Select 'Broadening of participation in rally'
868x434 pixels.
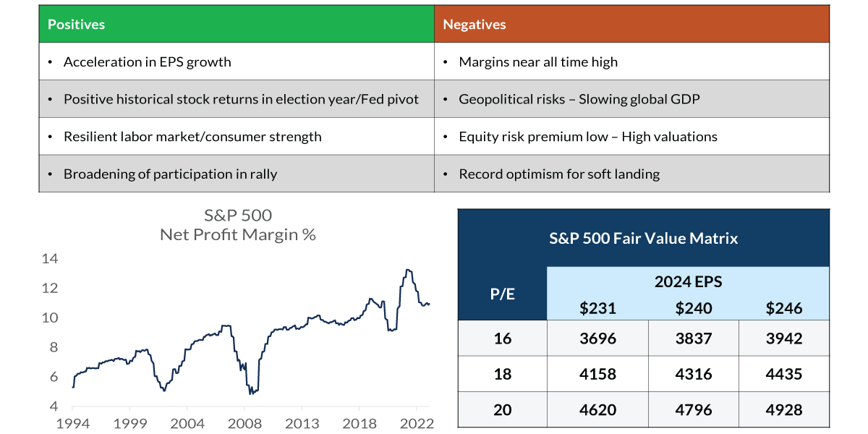[x=170, y=174]
